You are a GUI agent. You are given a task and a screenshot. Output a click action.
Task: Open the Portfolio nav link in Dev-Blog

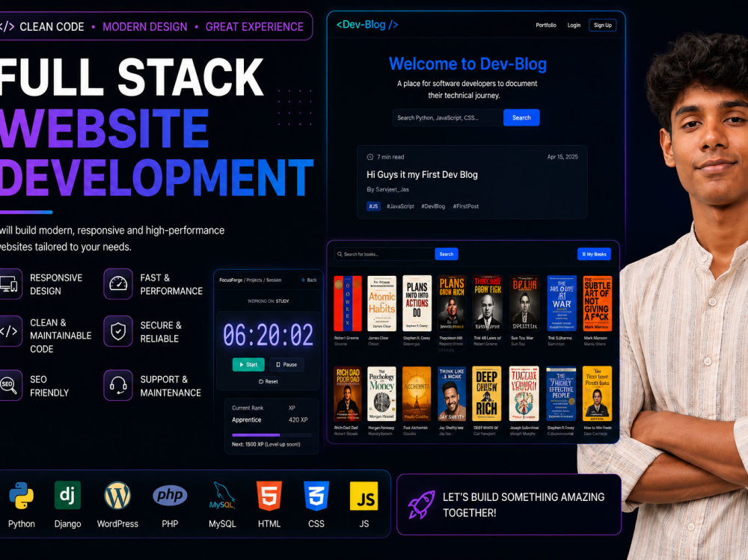tap(546, 25)
